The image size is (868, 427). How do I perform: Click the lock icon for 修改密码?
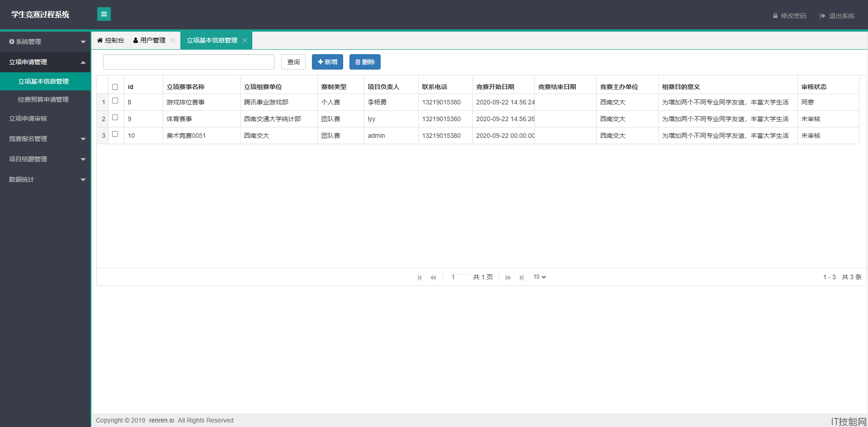[x=775, y=16]
